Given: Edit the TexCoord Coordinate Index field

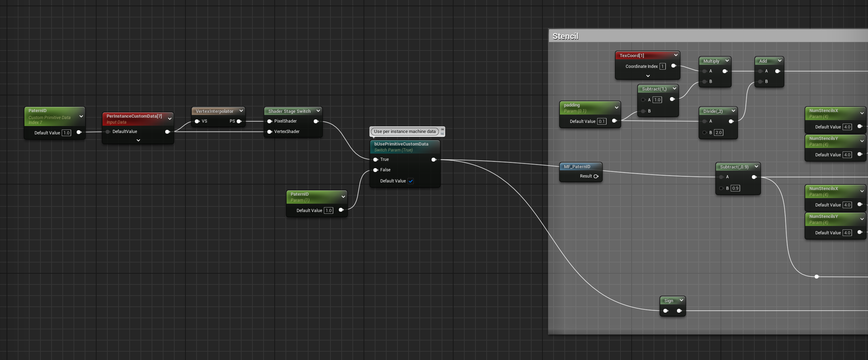Looking at the screenshot, I should click(x=663, y=66).
